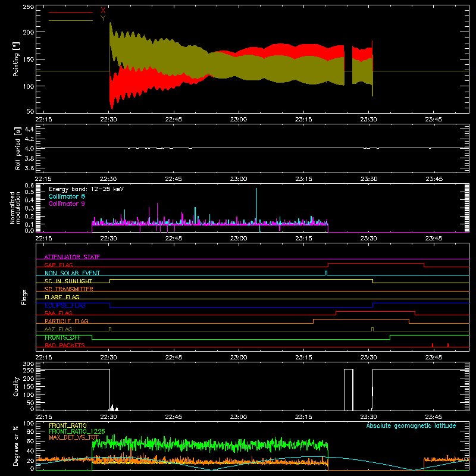This screenshot has height=476, width=476.
Task: Click the 'Absolute geomagnetic latitude' legend text
Action: pyautogui.click(x=411, y=425)
